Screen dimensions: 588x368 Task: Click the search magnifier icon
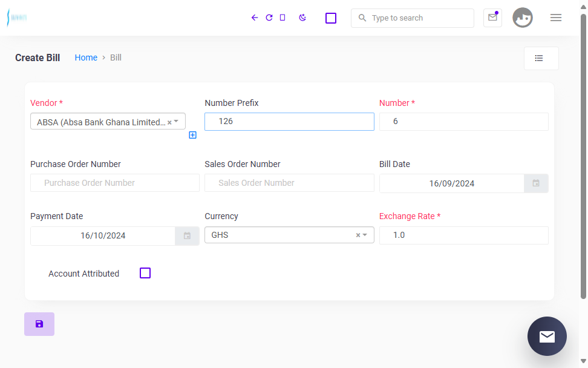coord(362,18)
